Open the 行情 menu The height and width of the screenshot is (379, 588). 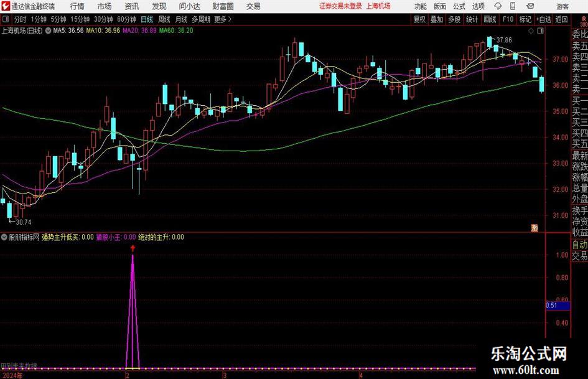[x=77, y=6]
